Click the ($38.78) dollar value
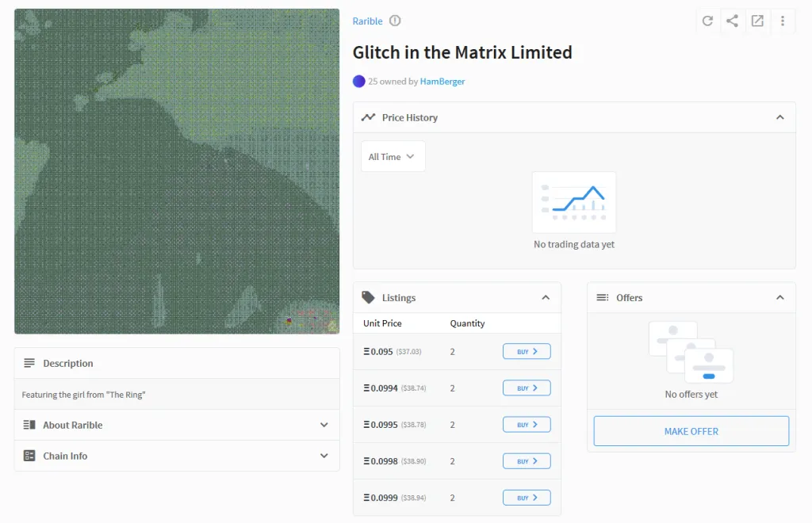The height and width of the screenshot is (523, 812). [x=413, y=425]
